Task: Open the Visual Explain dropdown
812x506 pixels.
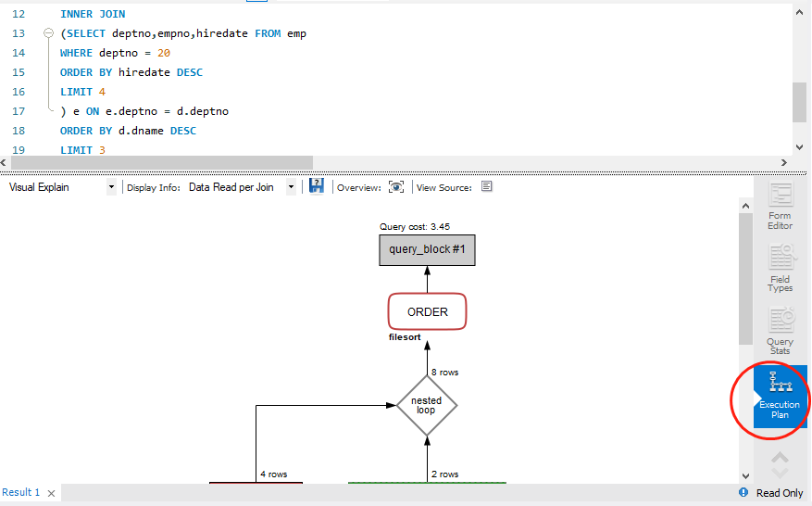Action: [111, 187]
